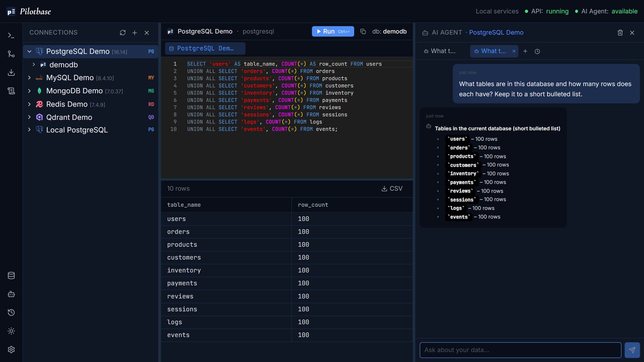The width and height of the screenshot is (644, 362).
Task: Click the Redis Demo connection icon
Action: pos(39,104)
